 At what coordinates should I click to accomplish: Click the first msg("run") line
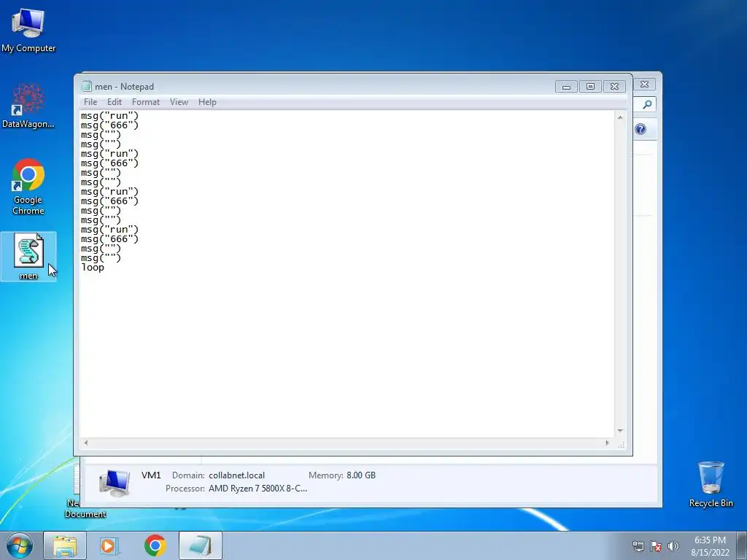[109, 116]
